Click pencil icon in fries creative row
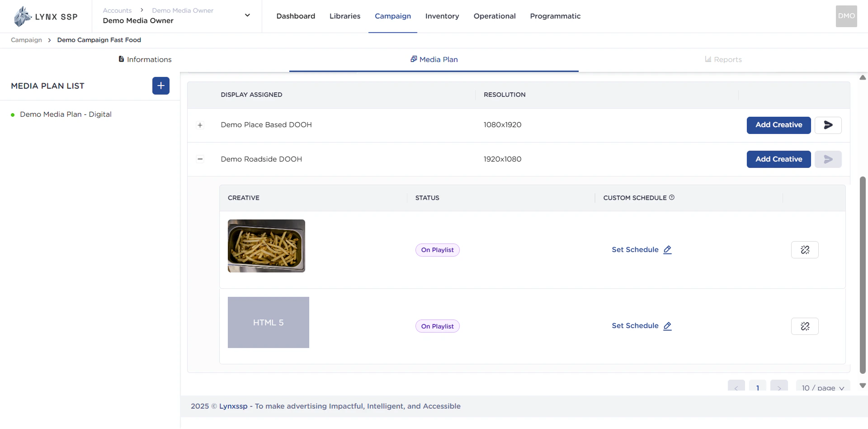 point(667,250)
